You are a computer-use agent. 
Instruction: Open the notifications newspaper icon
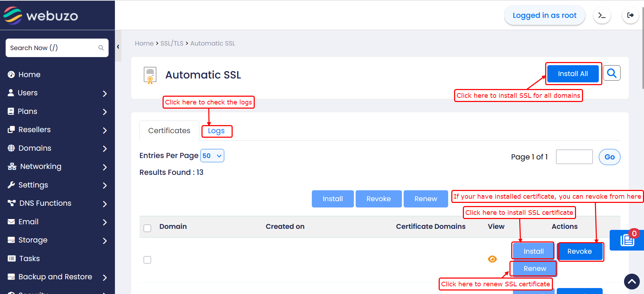[x=627, y=240]
